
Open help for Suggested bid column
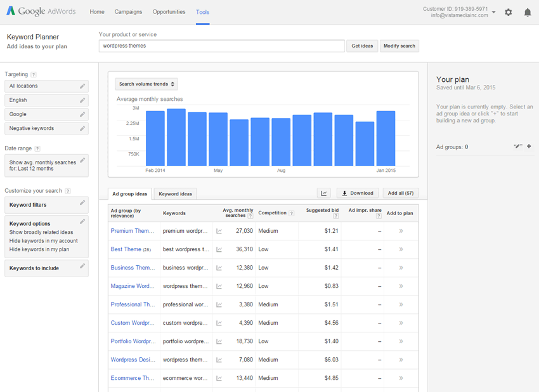(336, 216)
